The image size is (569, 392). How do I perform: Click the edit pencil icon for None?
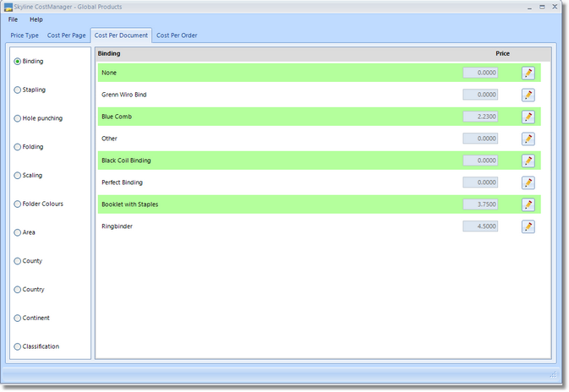point(528,73)
